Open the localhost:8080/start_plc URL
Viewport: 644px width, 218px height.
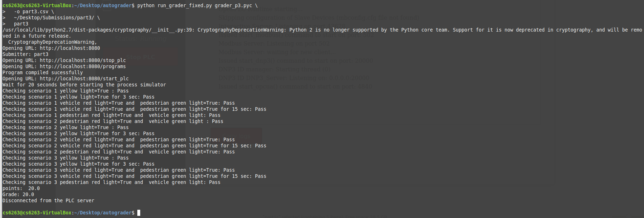[x=84, y=79]
